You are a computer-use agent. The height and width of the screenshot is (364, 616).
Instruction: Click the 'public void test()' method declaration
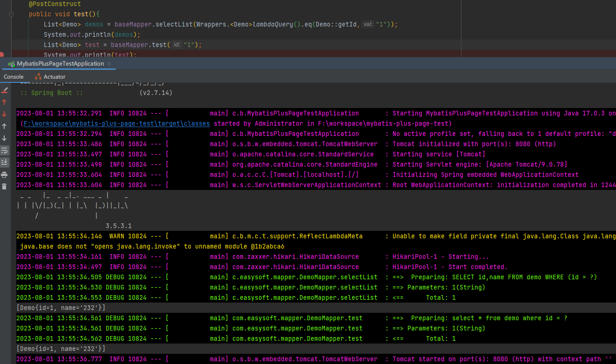(x=64, y=14)
